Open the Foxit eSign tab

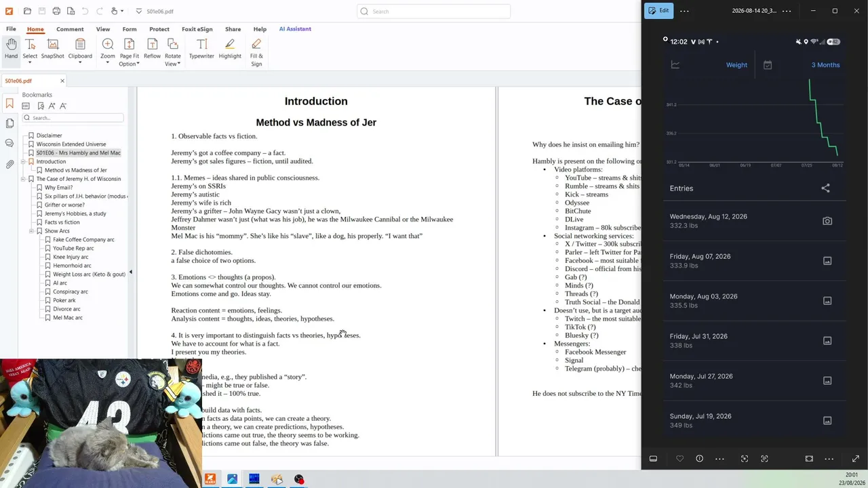(x=197, y=29)
